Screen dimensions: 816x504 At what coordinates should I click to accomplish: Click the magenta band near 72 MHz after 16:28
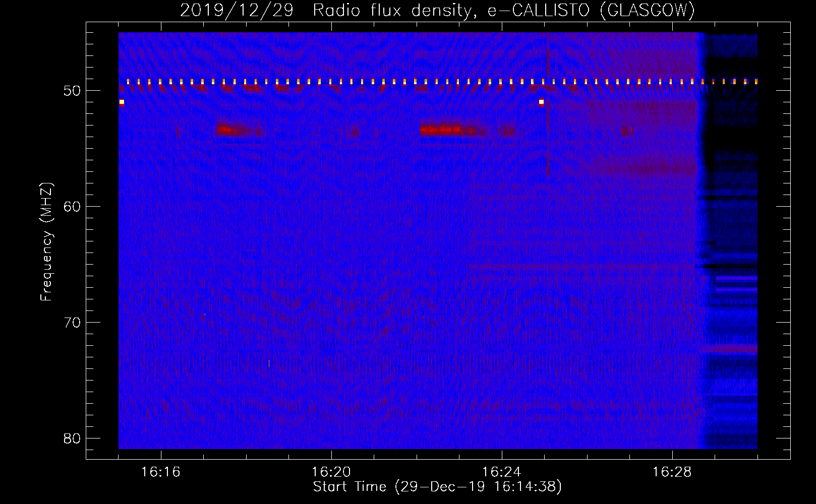tap(729, 349)
